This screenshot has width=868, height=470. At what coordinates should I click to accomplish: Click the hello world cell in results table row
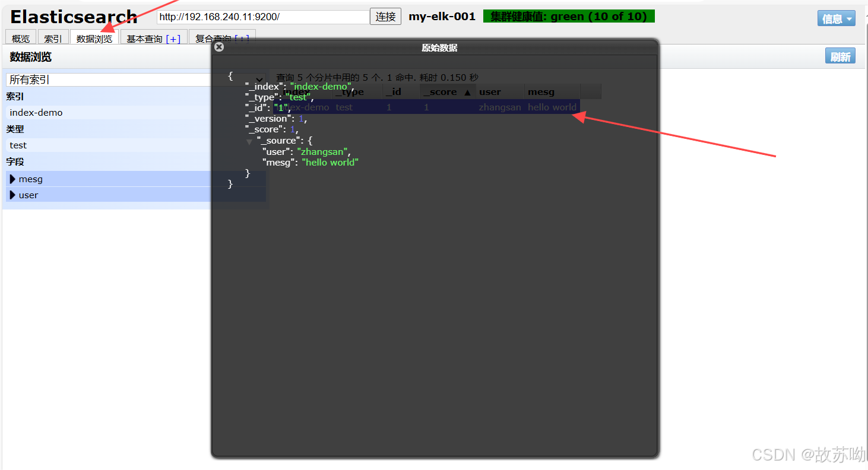(x=552, y=107)
